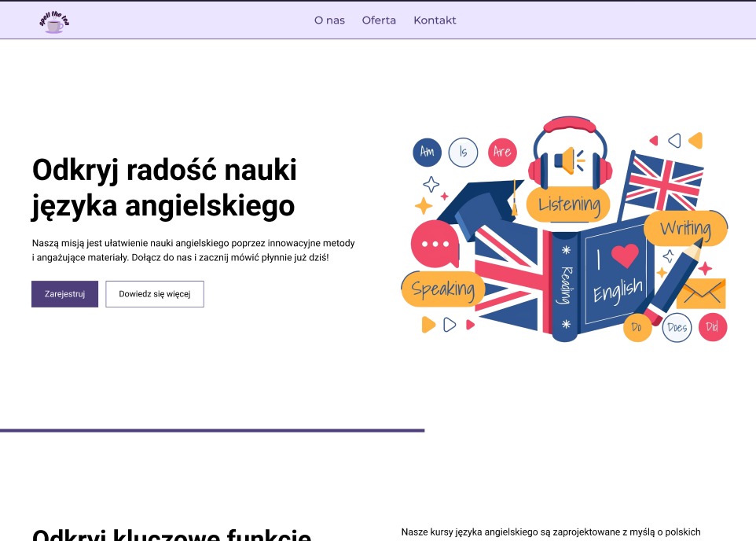This screenshot has height=541, width=756.
Task: Select the Writing badge near the pencil
Action: [x=687, y=229]
